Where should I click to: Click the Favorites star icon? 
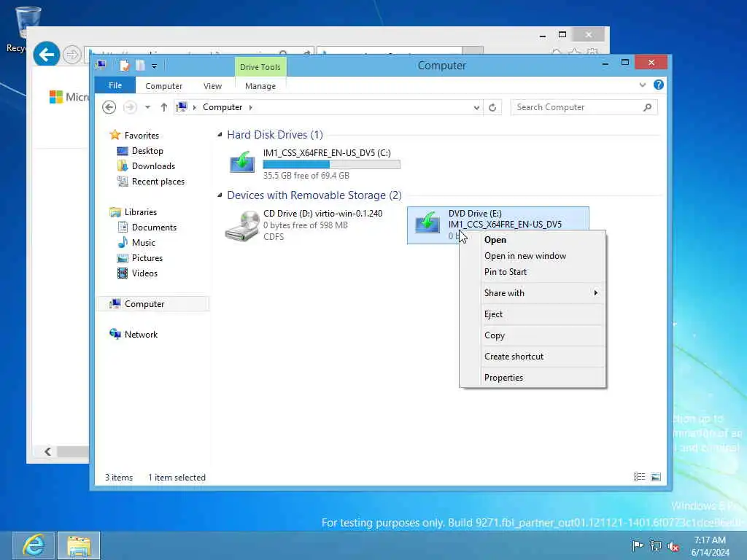click(115, 135)
